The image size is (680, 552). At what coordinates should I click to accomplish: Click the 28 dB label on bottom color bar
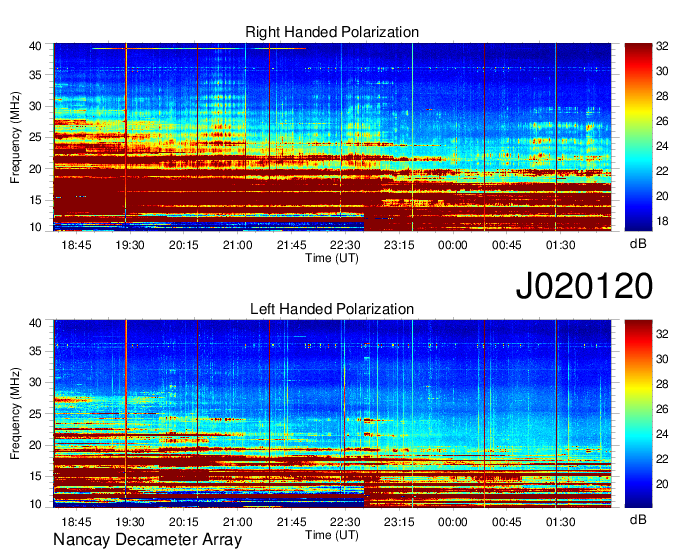[662, 384]
